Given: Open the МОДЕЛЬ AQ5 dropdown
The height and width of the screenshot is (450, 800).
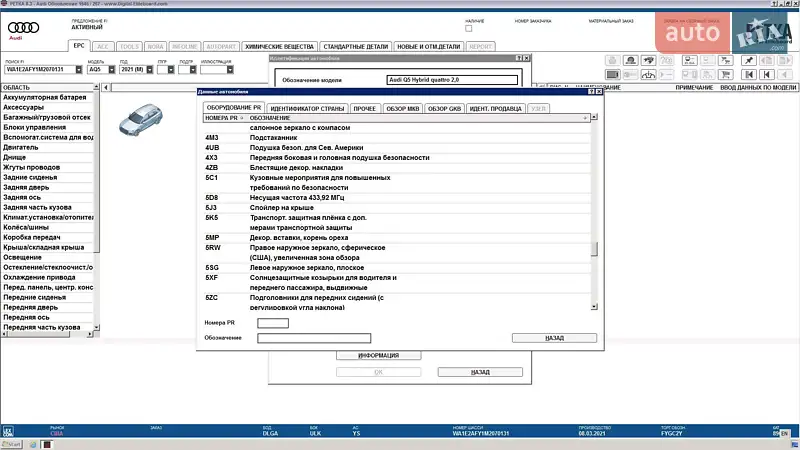Looking at the screenshot, I should pyautogui.click(x=111, y=70).
